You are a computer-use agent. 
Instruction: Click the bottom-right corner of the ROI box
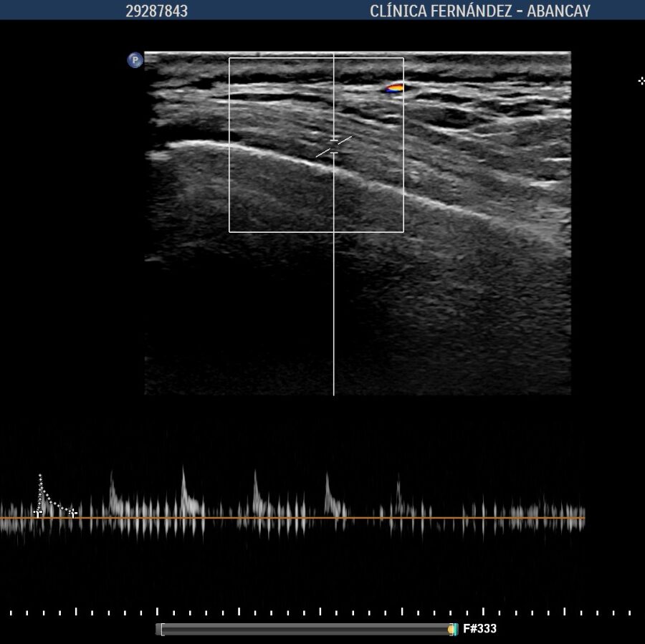pos(403,232)
